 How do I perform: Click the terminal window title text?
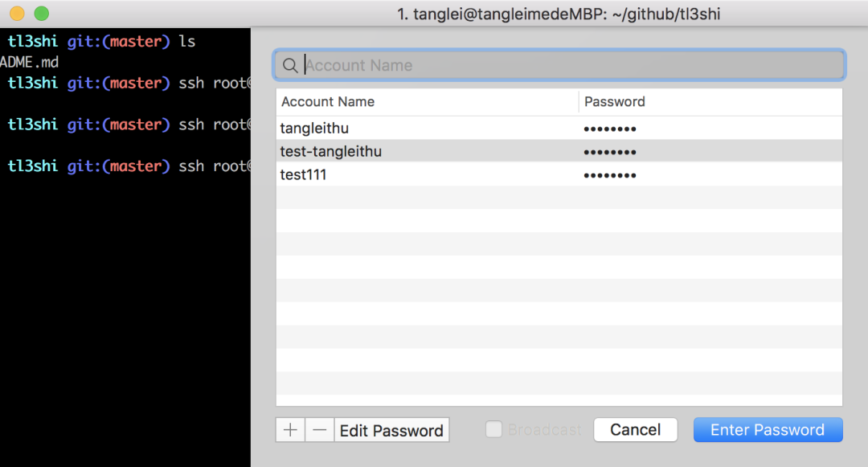coord(564,14)
